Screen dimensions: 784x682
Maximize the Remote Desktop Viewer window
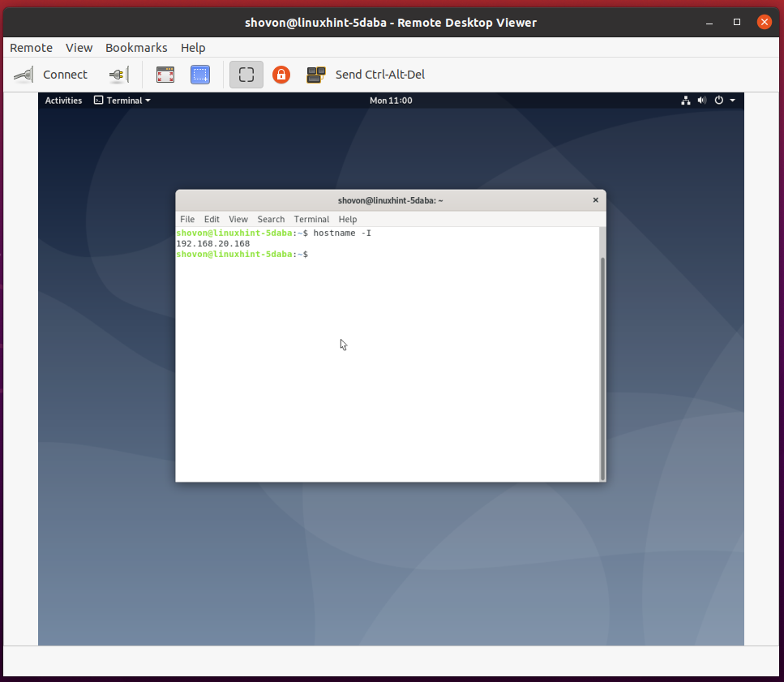736,22
